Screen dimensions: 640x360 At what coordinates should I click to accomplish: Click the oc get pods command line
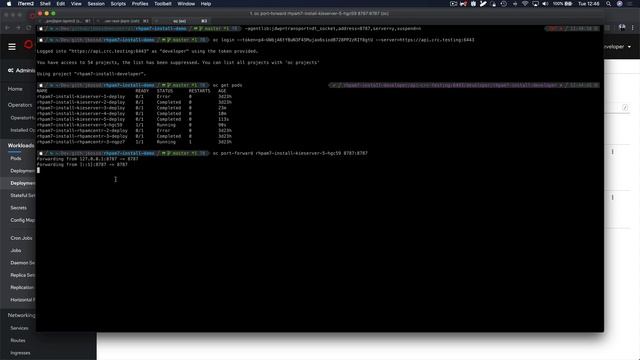click(x=227, y=85)
